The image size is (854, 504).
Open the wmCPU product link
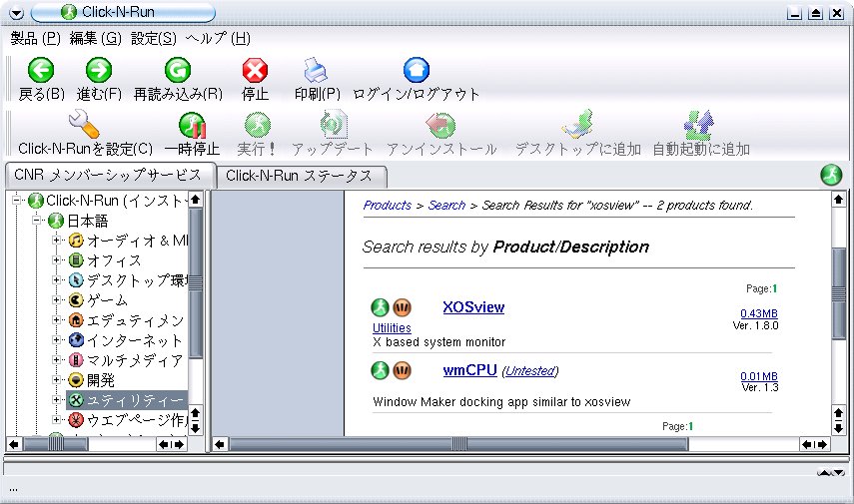coord(469,370)
